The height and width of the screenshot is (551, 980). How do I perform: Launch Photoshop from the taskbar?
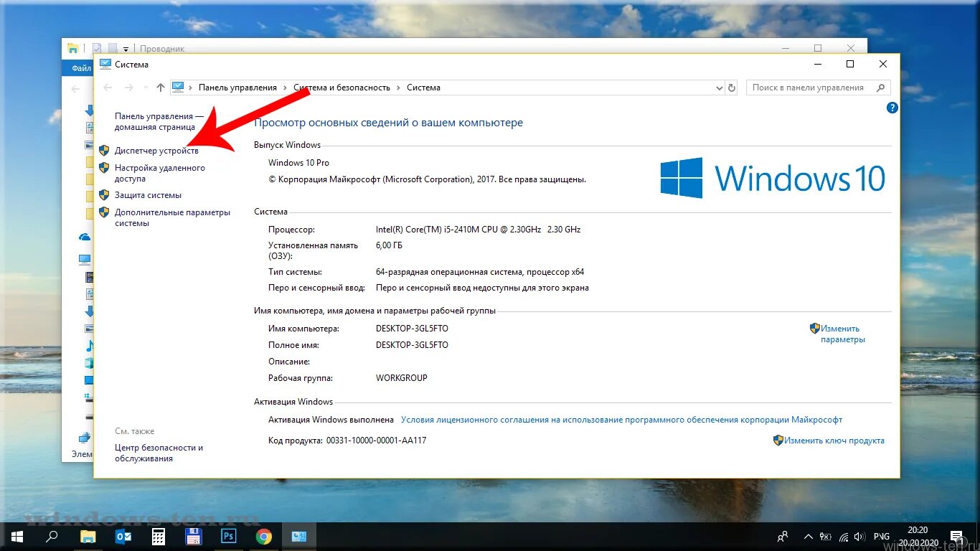(228, 536)
